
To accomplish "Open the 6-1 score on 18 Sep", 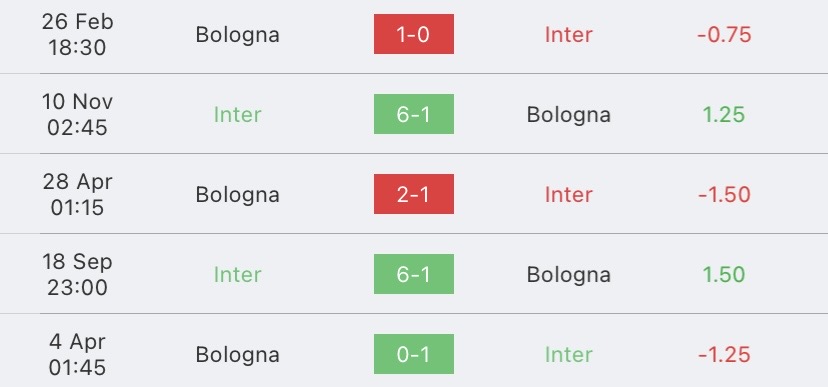I will [413, 274].
